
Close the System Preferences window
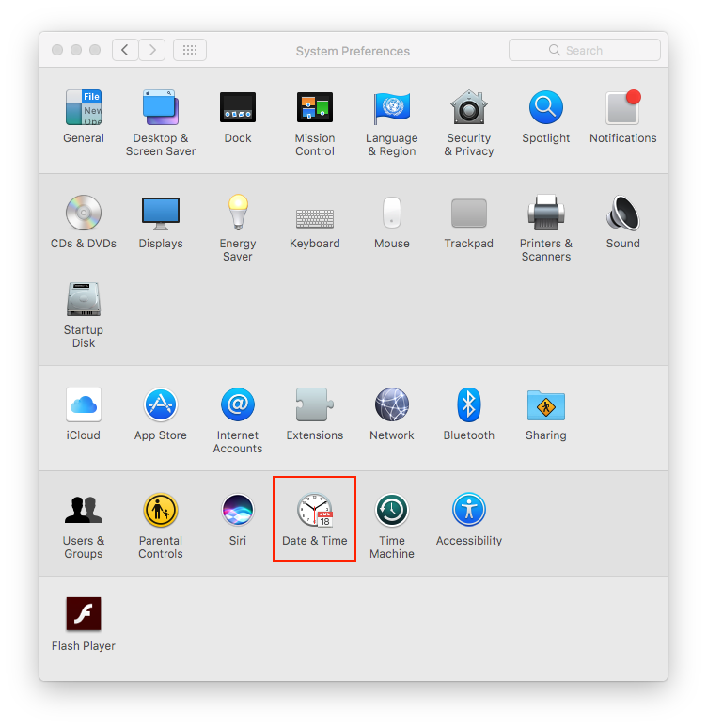[x=57, y=50]
